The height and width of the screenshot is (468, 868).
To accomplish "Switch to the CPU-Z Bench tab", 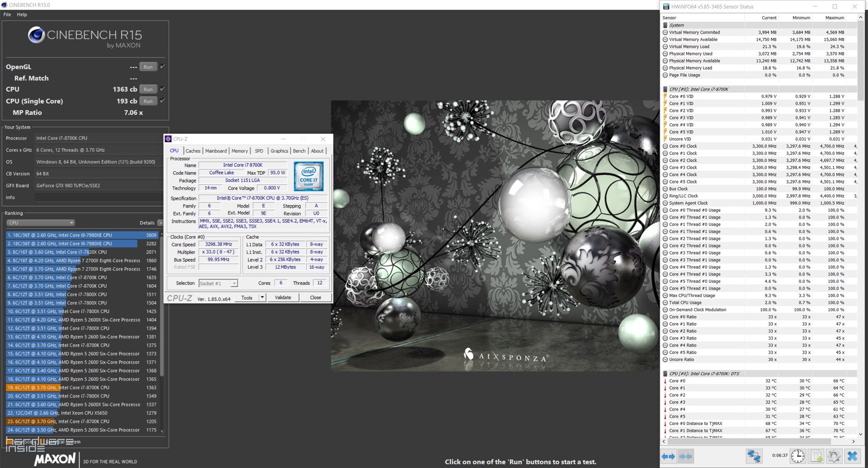I will tap(299, 151).
